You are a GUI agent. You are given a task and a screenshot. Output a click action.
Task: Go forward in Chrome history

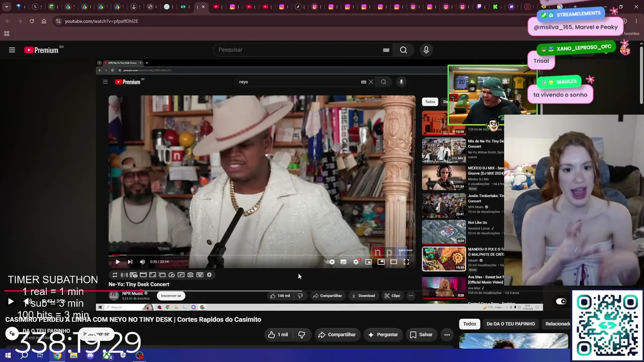(20, 21)
